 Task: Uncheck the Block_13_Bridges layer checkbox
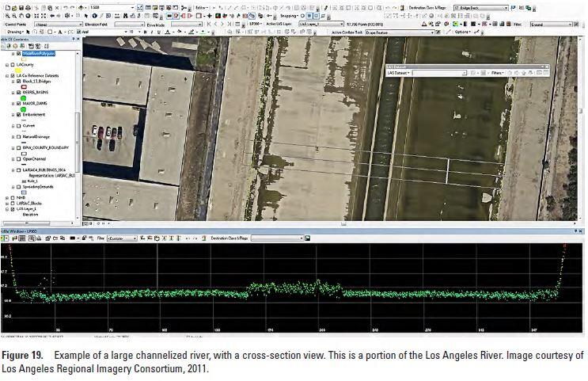[18, 81]
